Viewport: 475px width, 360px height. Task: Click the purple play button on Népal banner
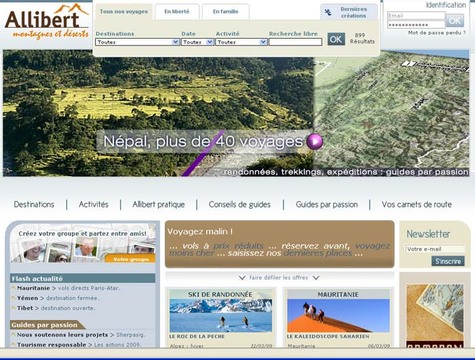315,142
